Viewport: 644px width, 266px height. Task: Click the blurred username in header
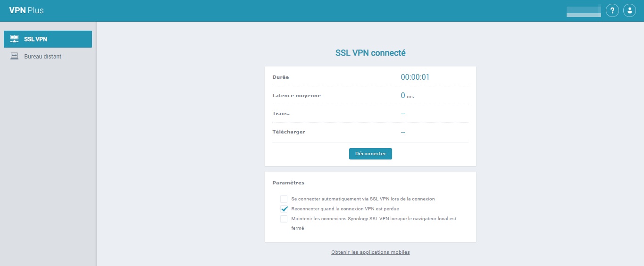coord(584,11)
